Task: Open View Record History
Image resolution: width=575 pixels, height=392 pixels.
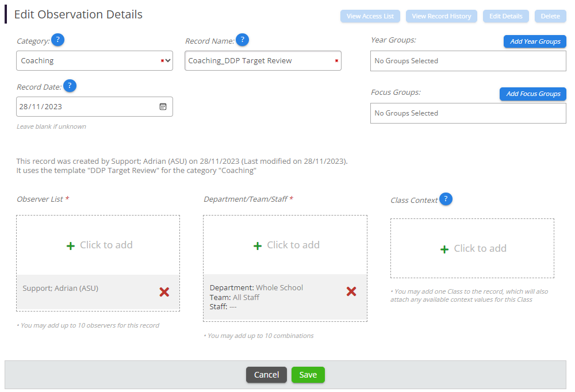Action: 441,16
